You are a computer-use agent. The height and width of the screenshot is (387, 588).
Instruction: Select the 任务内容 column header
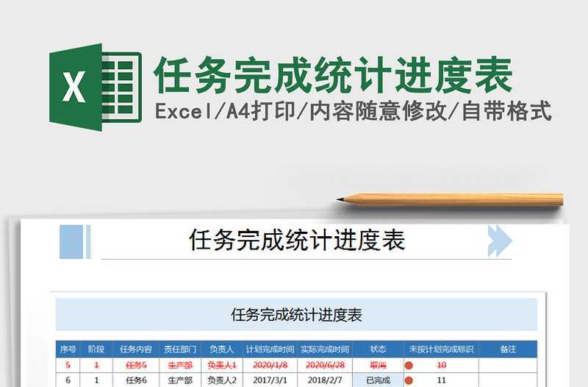click(x=136, y=349)
